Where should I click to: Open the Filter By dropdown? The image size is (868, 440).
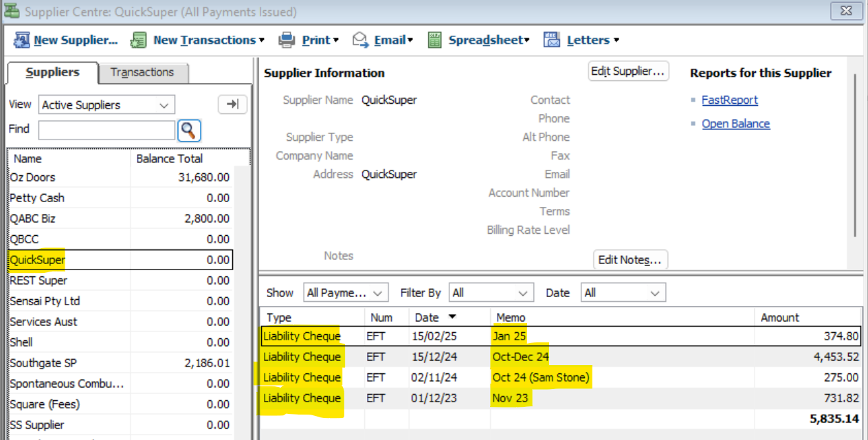click(491, 293)
